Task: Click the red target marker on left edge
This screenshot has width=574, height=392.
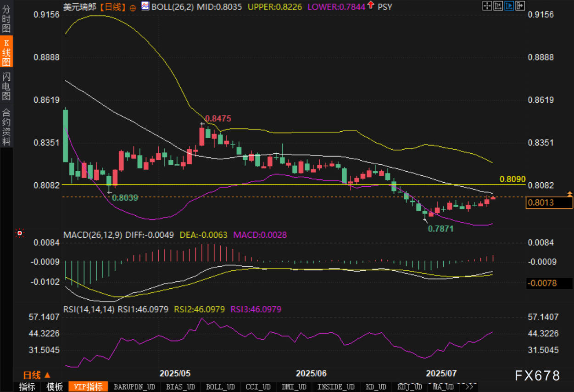Action: pyautogui.click(x=20, y=233)
